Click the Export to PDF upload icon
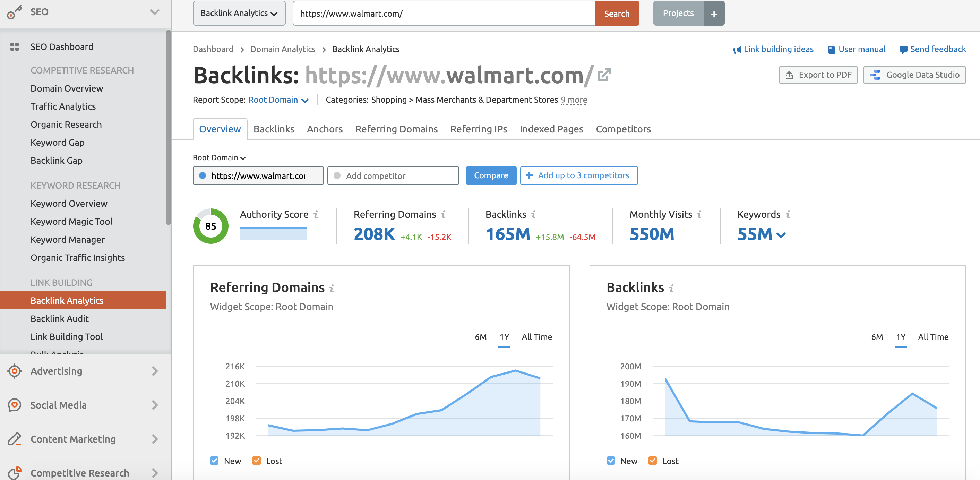 (789, 75)
